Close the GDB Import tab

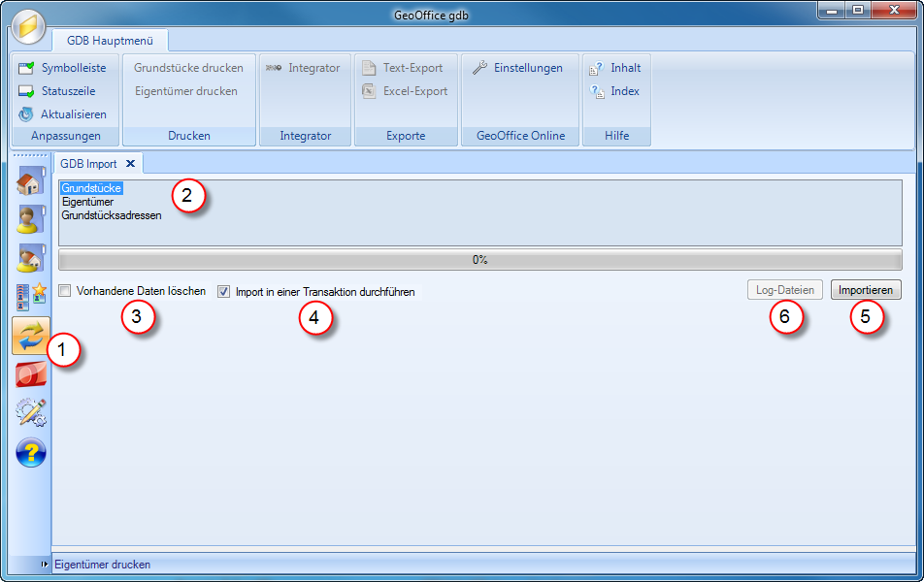point(130,164)
